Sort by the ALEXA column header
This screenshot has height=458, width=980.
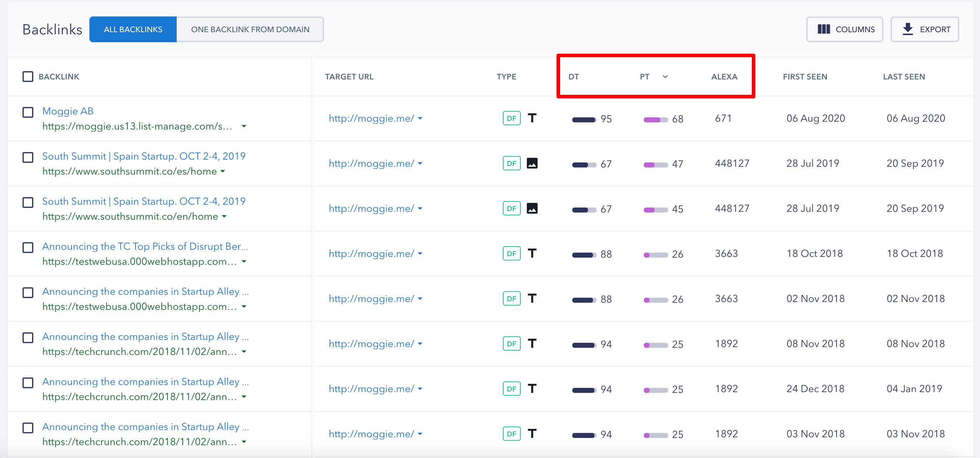(724, 77)
